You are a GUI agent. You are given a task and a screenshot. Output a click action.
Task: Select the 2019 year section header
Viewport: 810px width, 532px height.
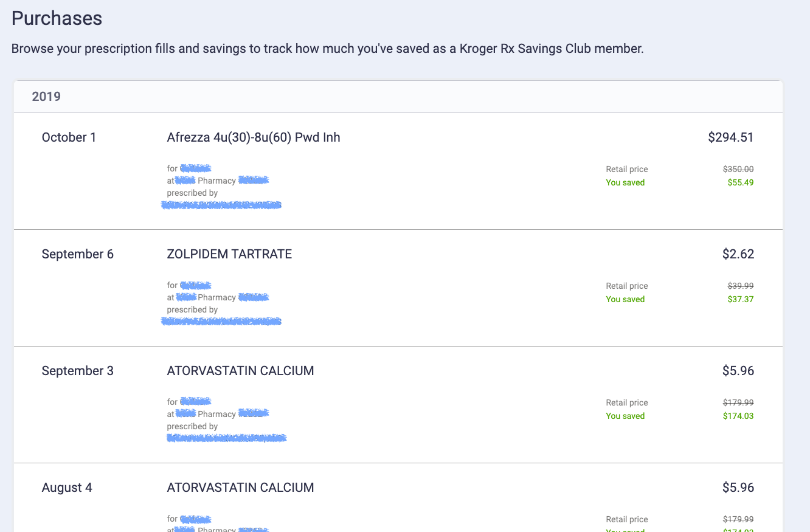46,96
